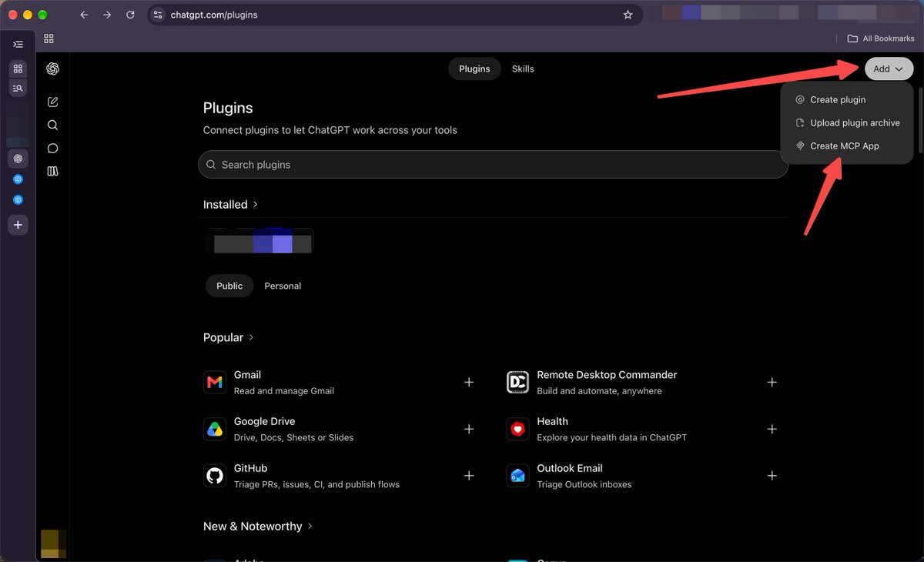Screen dimensions: 924x562
Task: Click the Google Drive plugin logo
Action: 215,429
